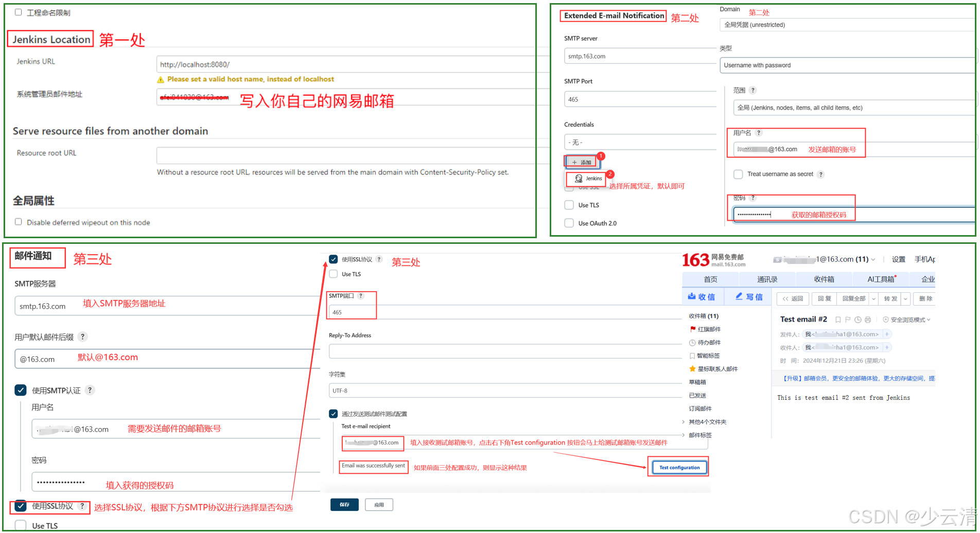Click the 163 网易免费邮 logo
The height and width of the screenshot is (533, 980).
(714, 260)
